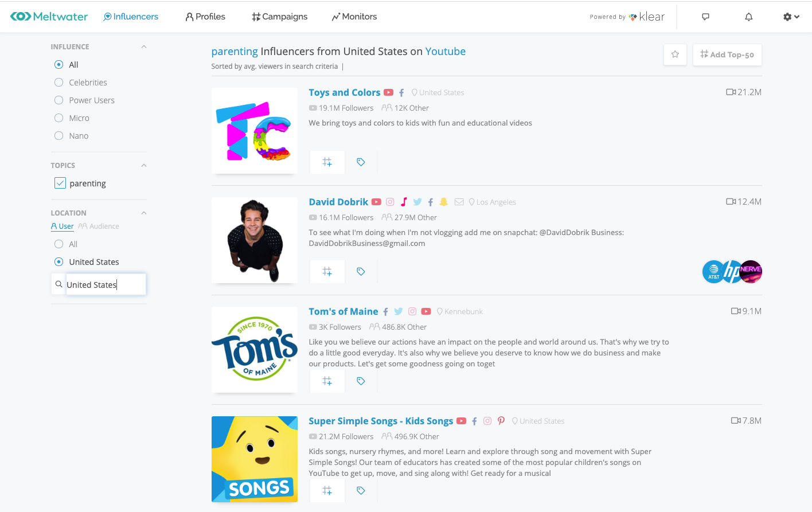Click the AT&T brand badge
The height and width of the screenshot is (512, 812).
tap(713, 272)
